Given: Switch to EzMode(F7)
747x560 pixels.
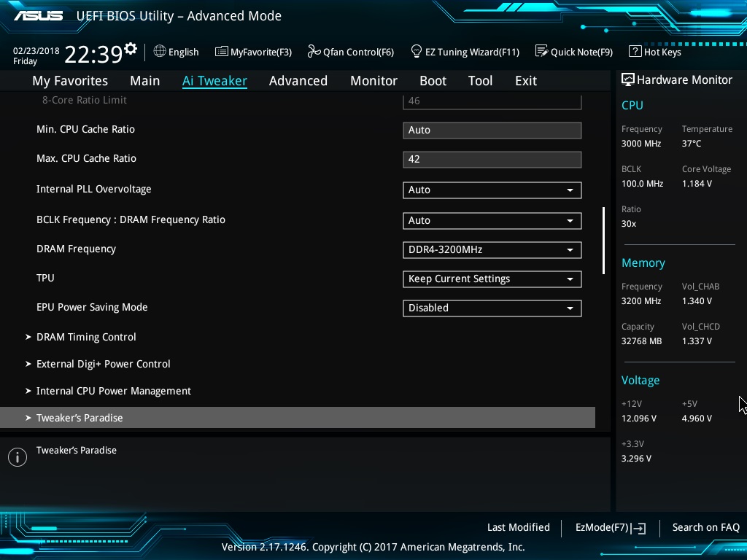Looking at the screenshot, I should pyautogui.click(x=611, y=528).
